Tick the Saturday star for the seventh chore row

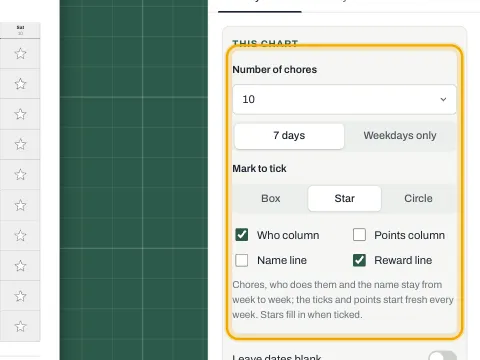point(20,236)
